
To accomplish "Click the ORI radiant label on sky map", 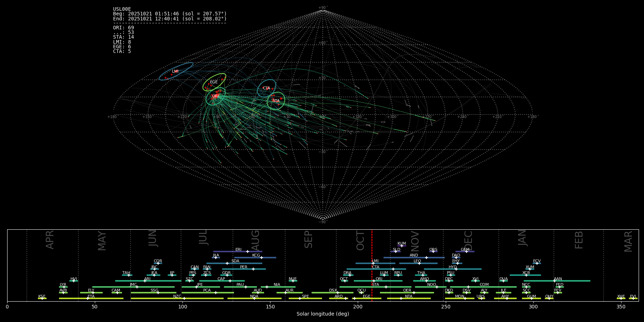I will tap(215, 96).
